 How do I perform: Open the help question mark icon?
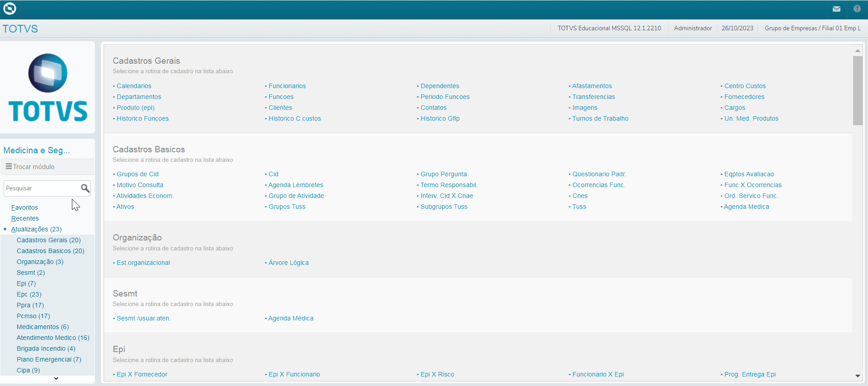click(x=857, y=9)
